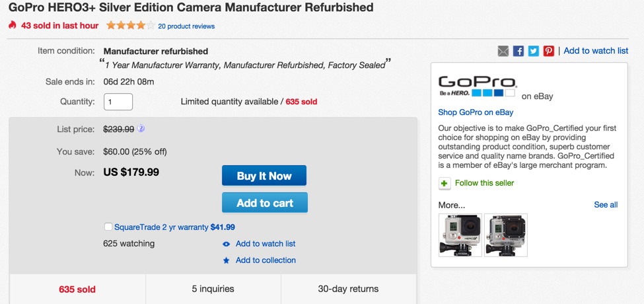Click the star icon beside Add to collection
The height and width of the screenshot is (304, 644).
[226, 260]
